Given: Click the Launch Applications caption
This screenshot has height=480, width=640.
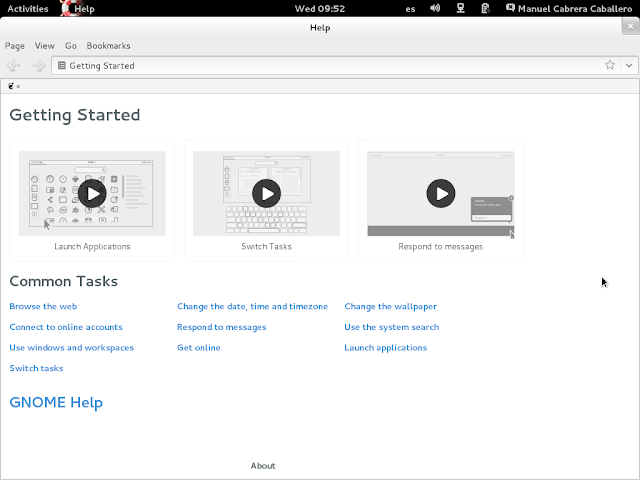Looking at the screenshot, I should click(92, 247).
